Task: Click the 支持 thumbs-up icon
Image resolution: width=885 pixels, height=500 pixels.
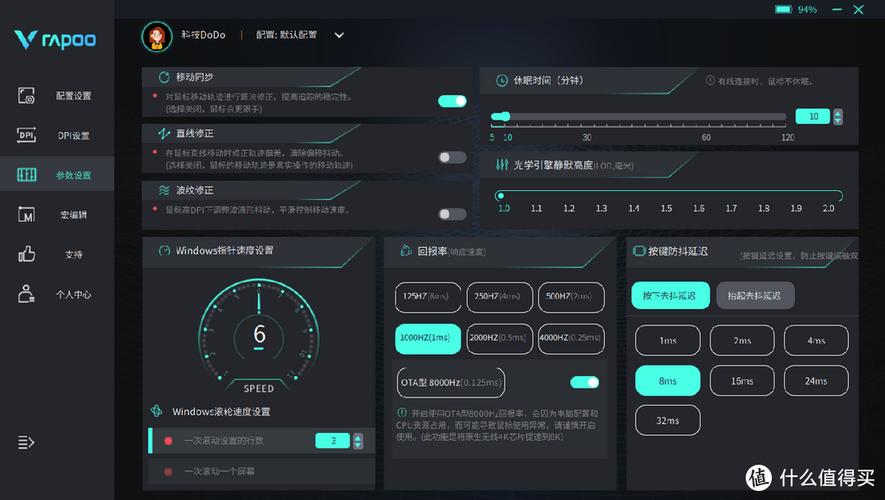Action: (27, 254)
